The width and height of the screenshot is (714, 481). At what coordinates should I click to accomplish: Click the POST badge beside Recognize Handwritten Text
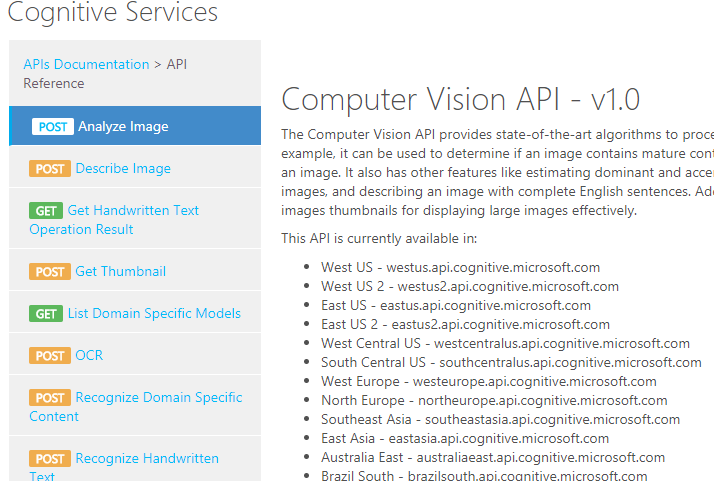click(50, 459)
